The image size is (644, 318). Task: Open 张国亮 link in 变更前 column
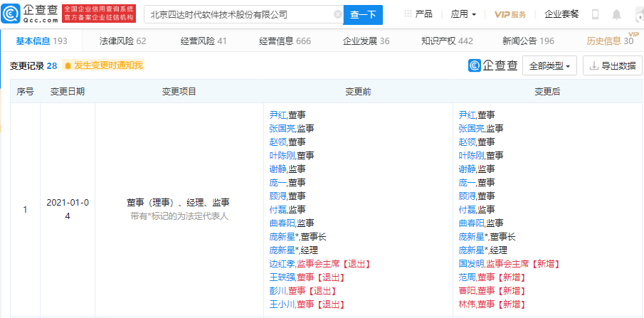click(x=283, y=129)
